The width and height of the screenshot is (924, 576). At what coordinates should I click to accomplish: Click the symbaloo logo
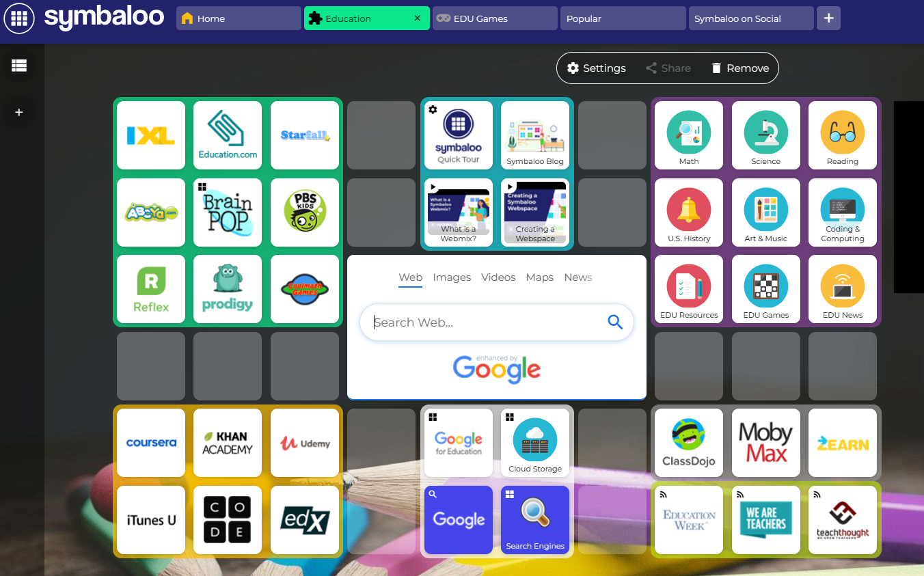point(104,18)
